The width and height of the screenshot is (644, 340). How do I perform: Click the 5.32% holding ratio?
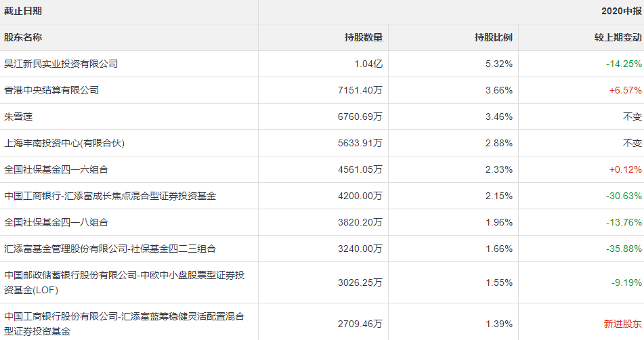pos(499,64)
